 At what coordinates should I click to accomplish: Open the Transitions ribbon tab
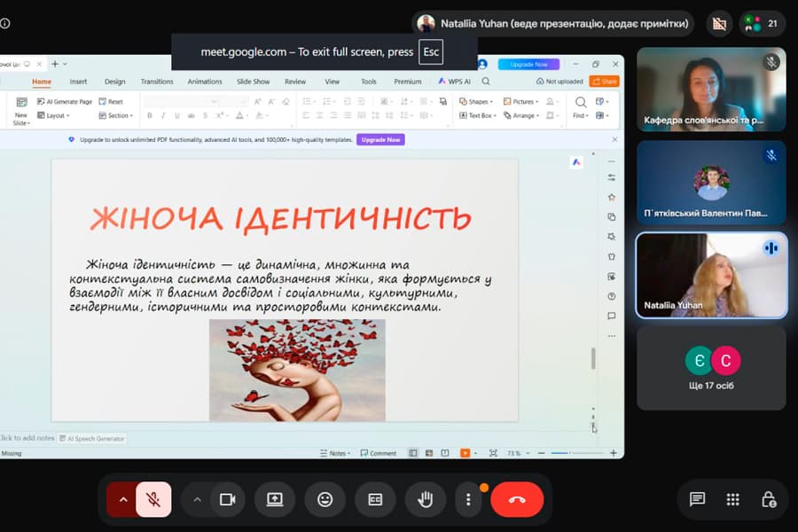[x=157, y=82]
